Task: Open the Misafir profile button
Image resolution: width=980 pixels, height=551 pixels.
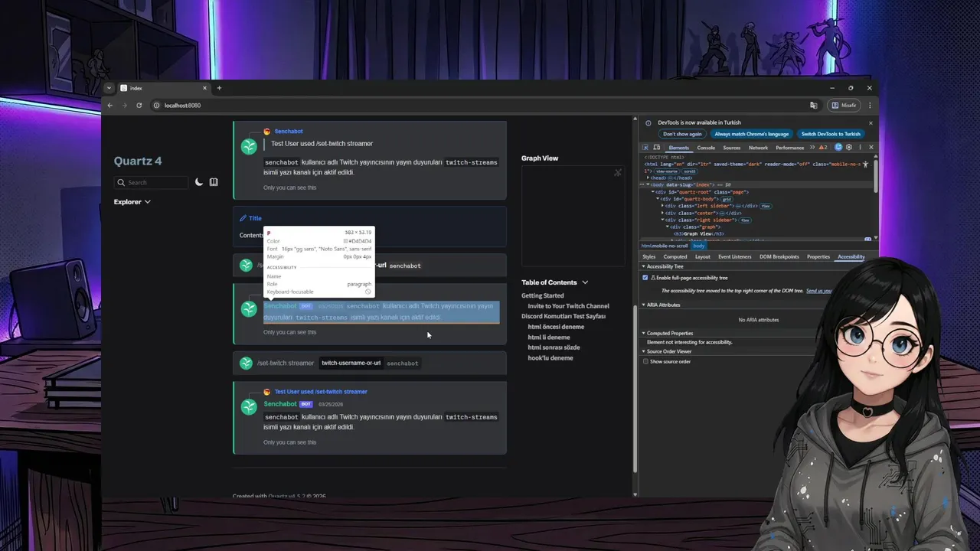Action: pos(844,105)
